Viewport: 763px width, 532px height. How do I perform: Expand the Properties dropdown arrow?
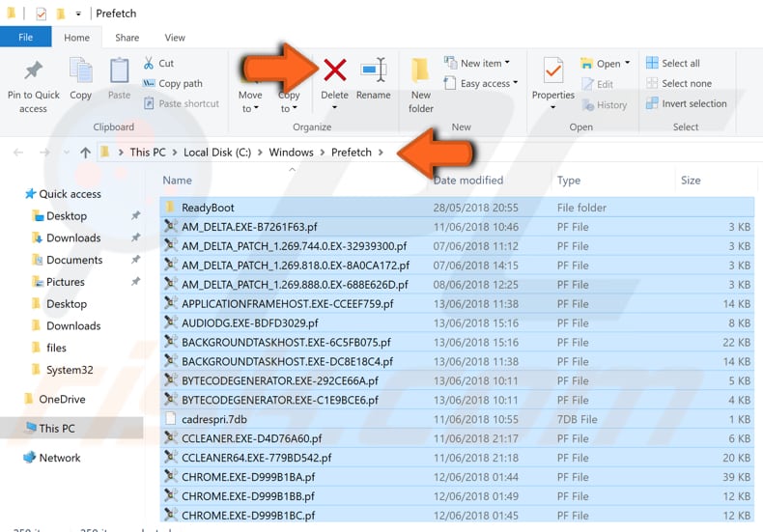(552, 107)
